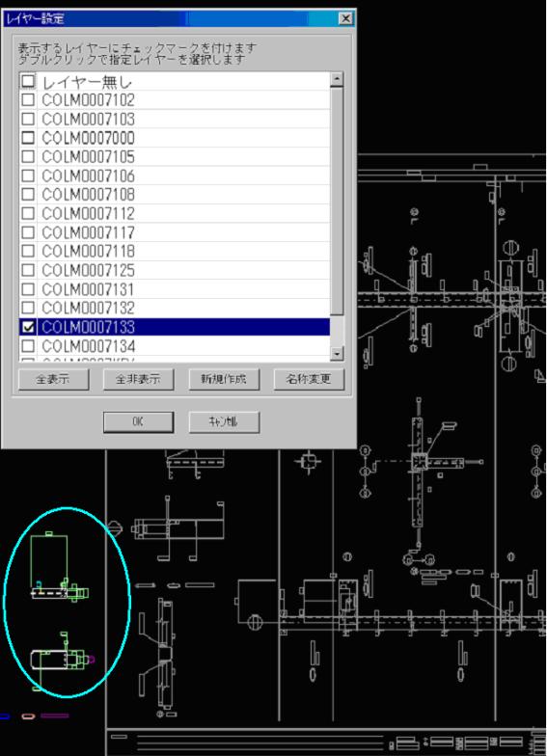Open 新規作成 to create new layer
This screenshot has height=756, width=547.
(x=224, y=379)
